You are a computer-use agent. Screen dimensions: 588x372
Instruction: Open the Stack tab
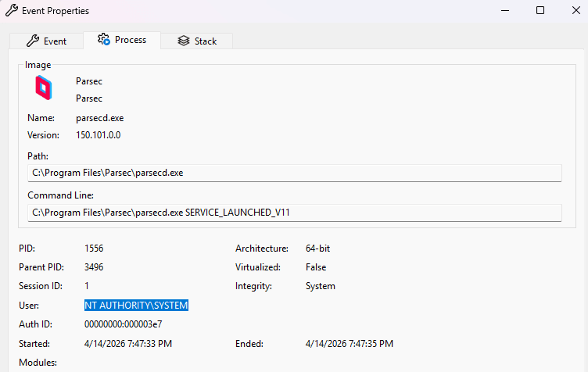197,41
